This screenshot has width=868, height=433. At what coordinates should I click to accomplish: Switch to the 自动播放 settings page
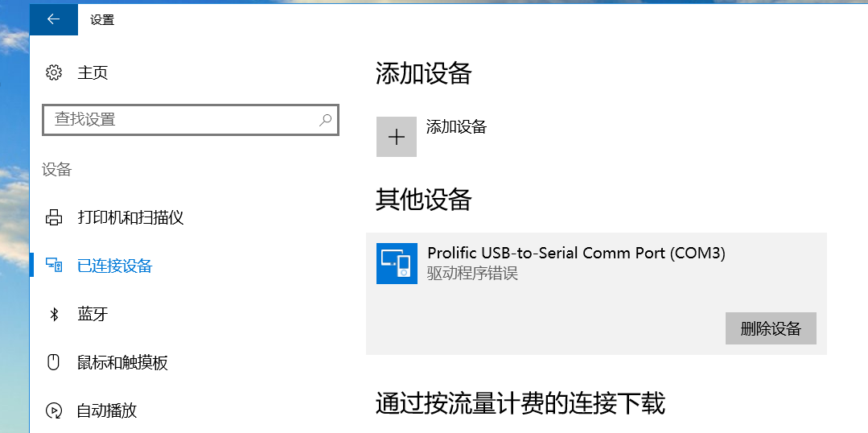107,410
